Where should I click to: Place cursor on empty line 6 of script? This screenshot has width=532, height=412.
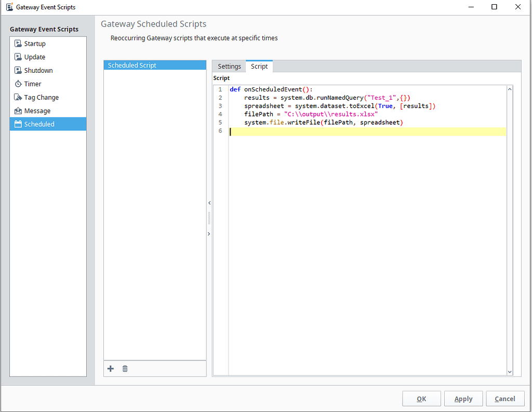[368, 131]
